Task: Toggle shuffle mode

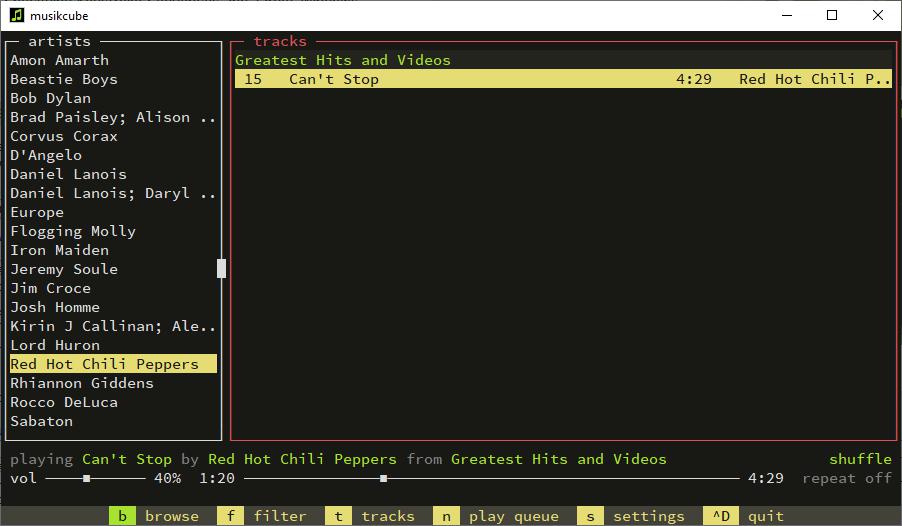Action: pyautogui.click(x=860, y=459)
